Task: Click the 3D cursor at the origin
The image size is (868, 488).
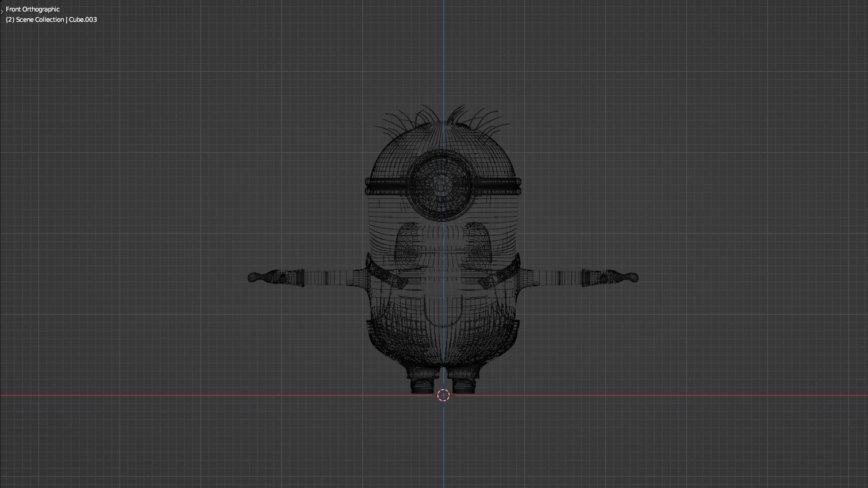Action: 443,395
